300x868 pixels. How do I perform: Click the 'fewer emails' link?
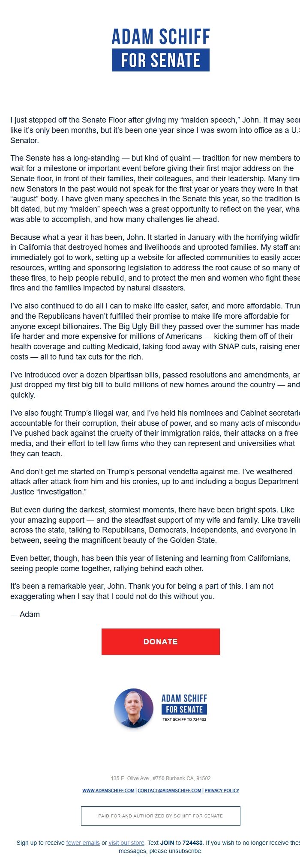83,843
